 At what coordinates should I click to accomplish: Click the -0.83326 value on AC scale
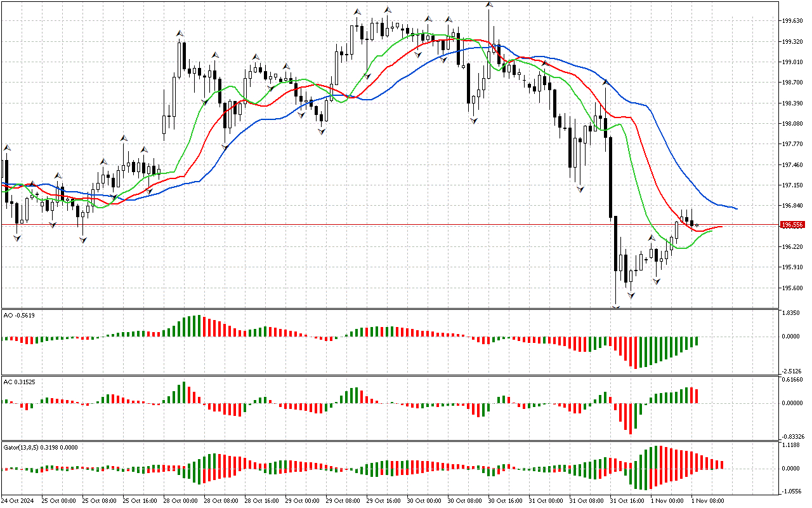(794, 437)
